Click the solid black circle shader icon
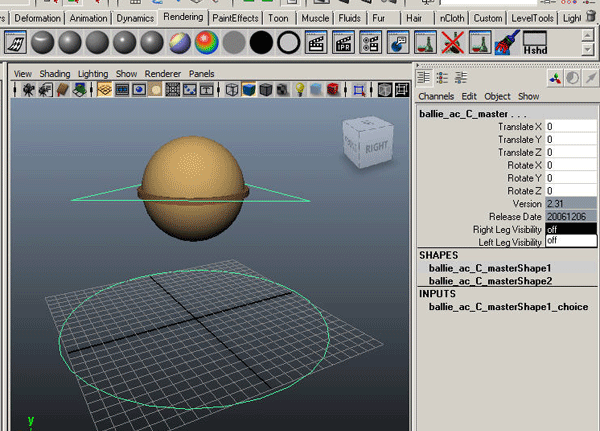Viewport: 600px width, 431px height. pos(261,42)
